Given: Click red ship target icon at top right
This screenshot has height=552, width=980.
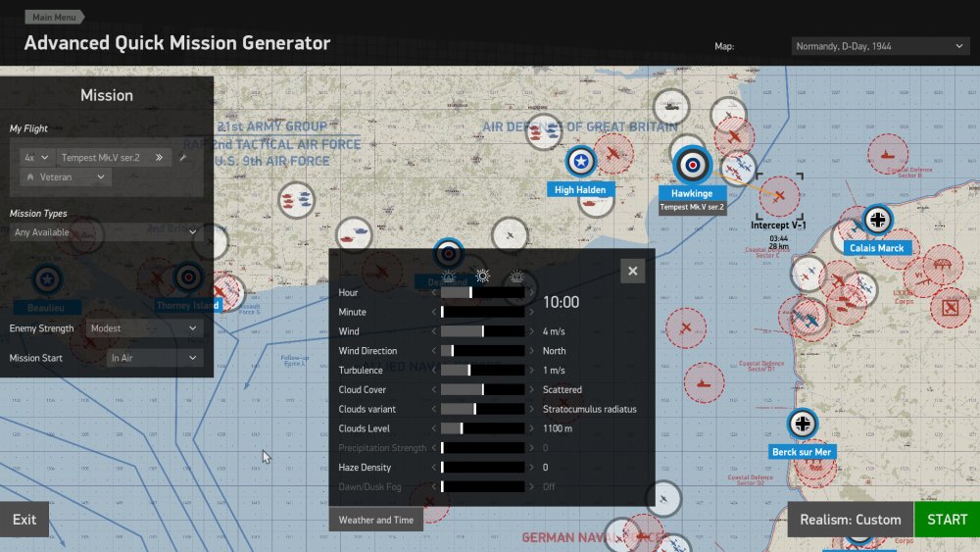Looking at the screenshot, I should pyautogui.click(x=888, y=154).
